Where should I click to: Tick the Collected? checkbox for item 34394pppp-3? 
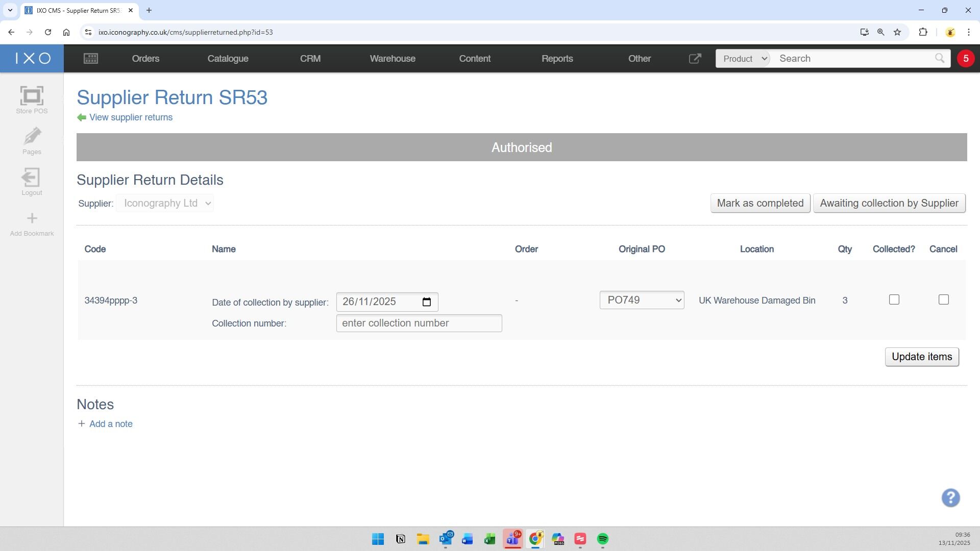(894, 300)
